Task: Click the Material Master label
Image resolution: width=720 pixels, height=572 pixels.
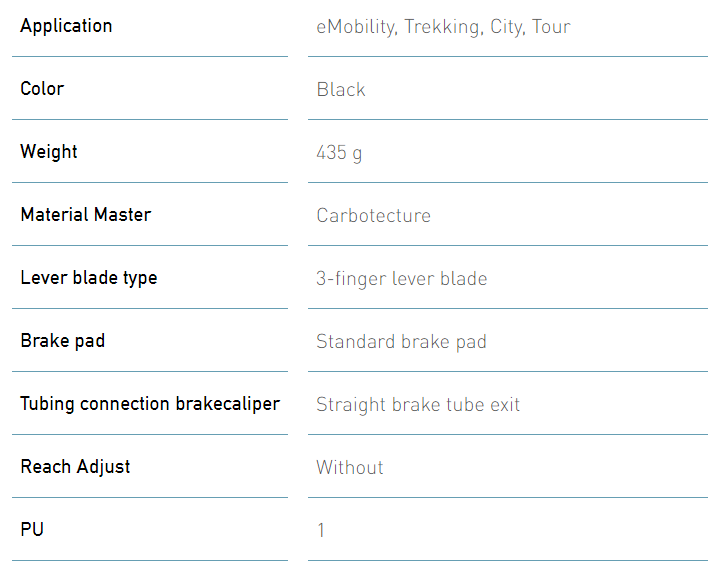Action: [86, 214]
